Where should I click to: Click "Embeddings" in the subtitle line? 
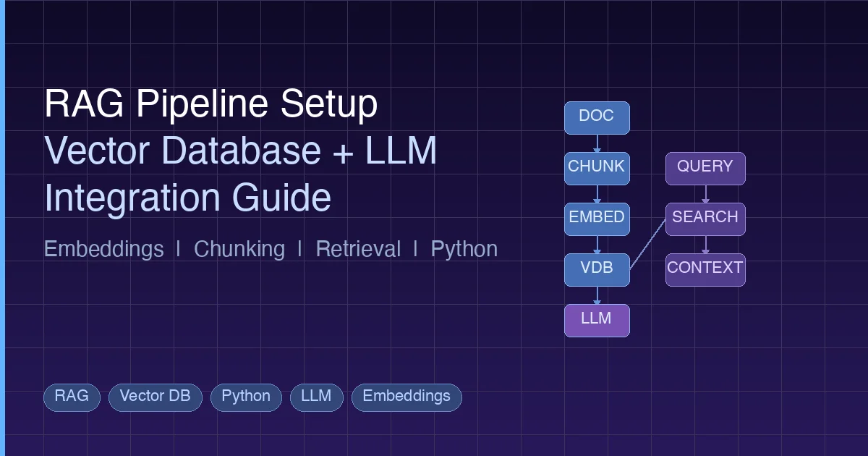[103, 249]
